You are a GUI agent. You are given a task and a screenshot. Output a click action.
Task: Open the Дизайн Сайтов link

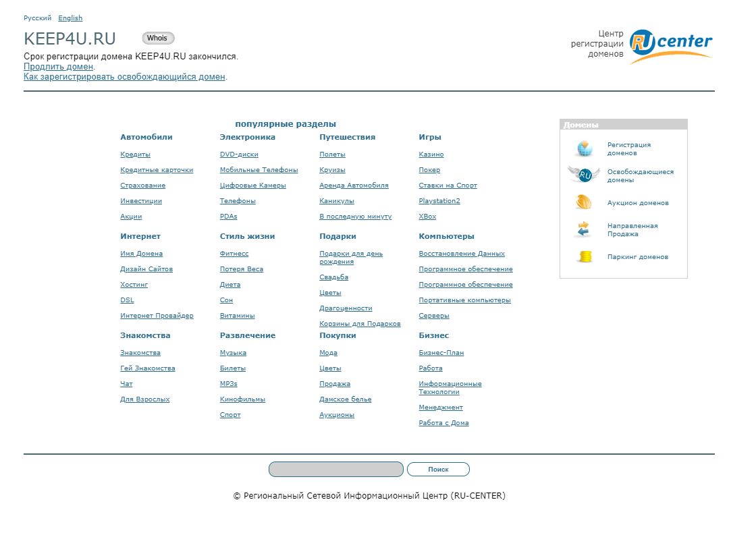click(146, 269)
